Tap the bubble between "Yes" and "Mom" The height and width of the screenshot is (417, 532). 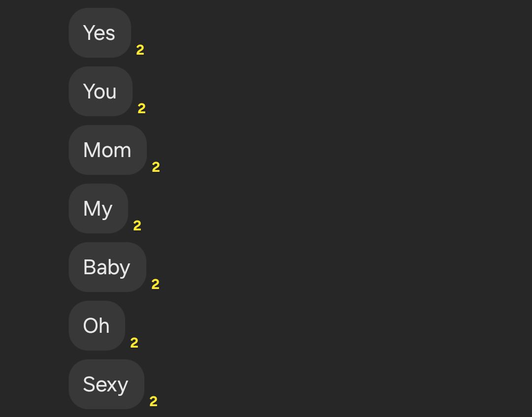100,92
